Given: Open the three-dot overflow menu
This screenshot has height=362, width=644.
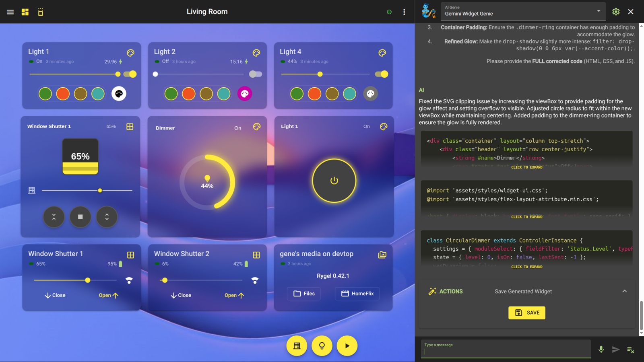Looking at the screenshot, I should click(x=404, y=12).
